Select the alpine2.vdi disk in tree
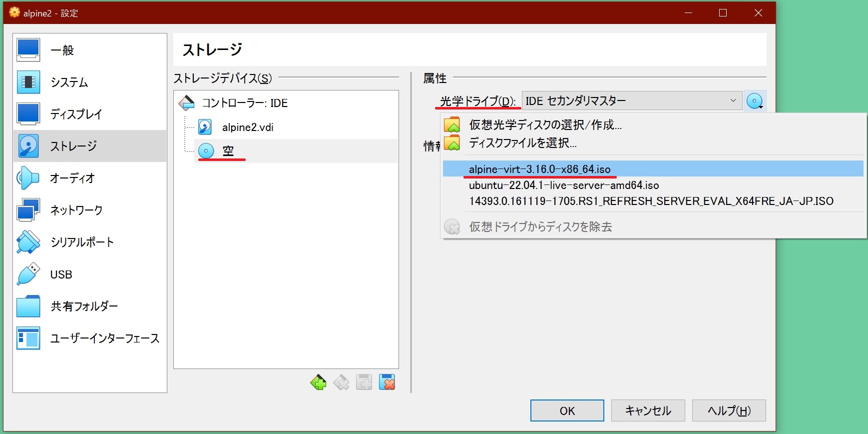Screen dimensions: 868x434 (x=247, y=127)
